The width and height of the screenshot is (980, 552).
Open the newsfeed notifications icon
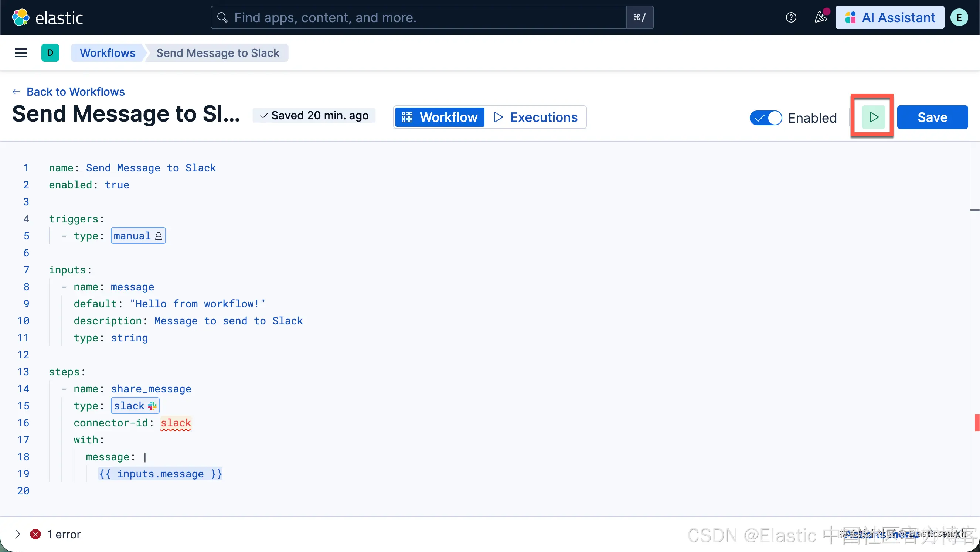click(x=820, y=17)
